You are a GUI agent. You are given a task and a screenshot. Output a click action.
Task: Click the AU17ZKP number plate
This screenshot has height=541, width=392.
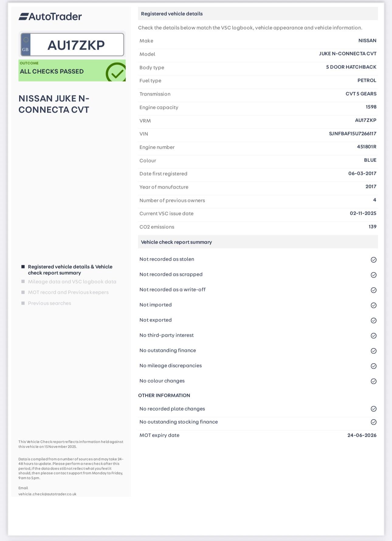[76, 45]
